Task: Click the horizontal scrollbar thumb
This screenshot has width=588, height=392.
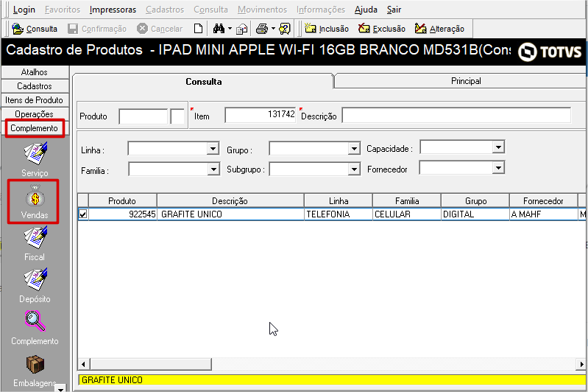Action: tap(150, 364)
